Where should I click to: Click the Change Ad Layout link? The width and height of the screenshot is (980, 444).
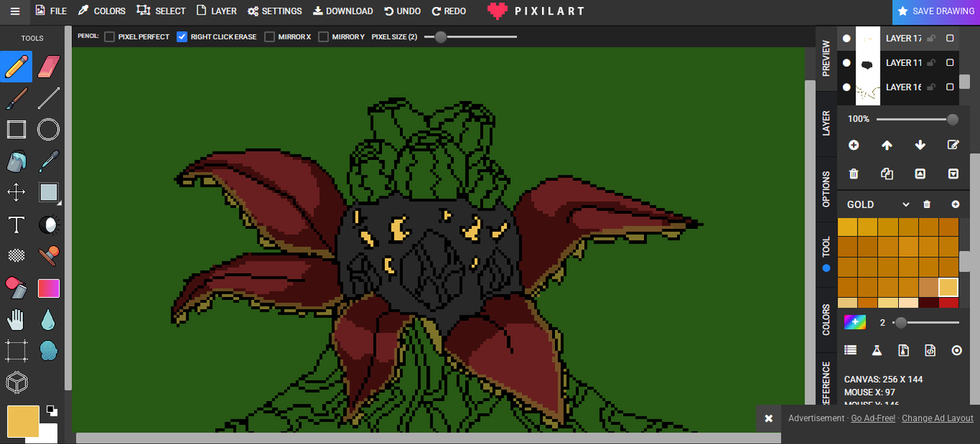938,418
